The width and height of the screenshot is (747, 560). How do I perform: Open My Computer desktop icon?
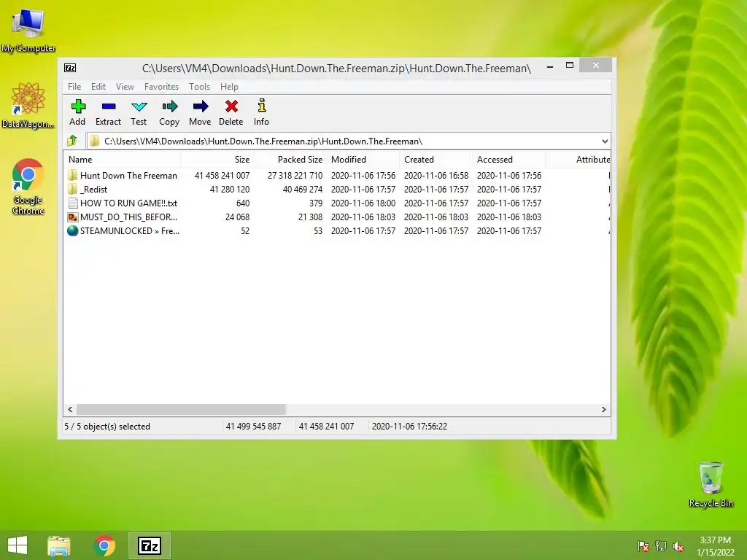[x=28, y=31]
